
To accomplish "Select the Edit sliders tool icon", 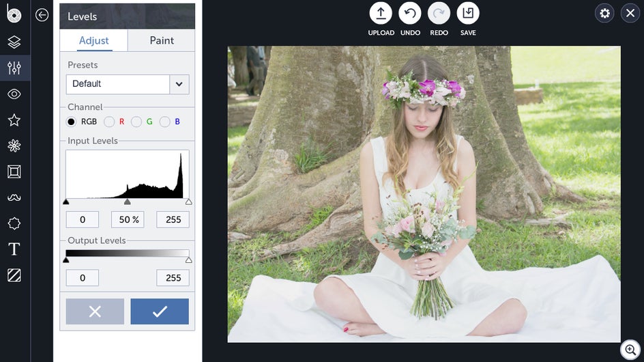I will pyautogui.click(x=14, y=68).
